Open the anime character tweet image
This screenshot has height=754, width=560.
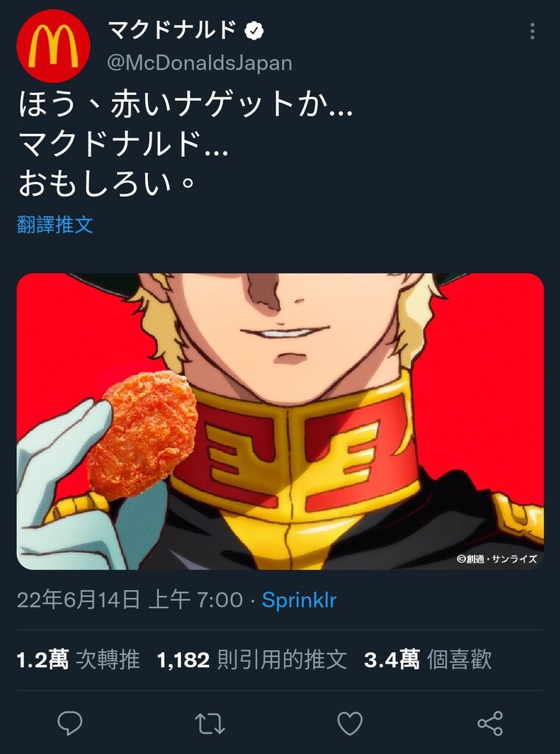[x=280, y=421]
